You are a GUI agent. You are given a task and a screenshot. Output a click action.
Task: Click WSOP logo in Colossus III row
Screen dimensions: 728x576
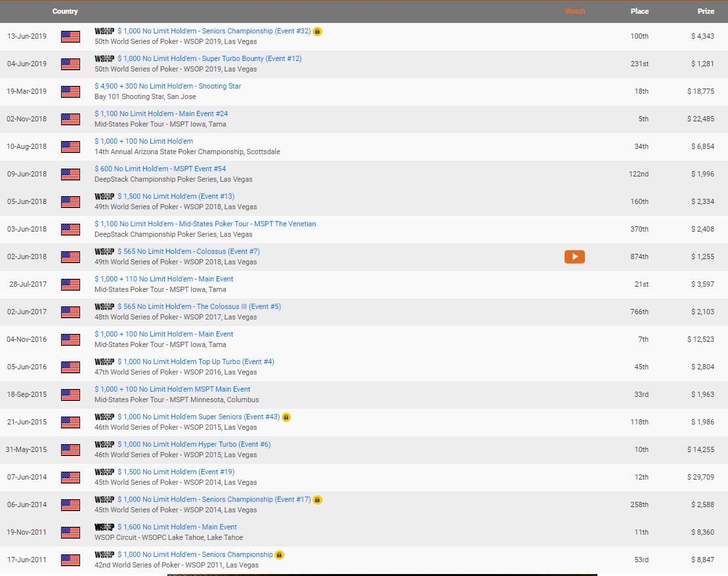pos(104,307)
